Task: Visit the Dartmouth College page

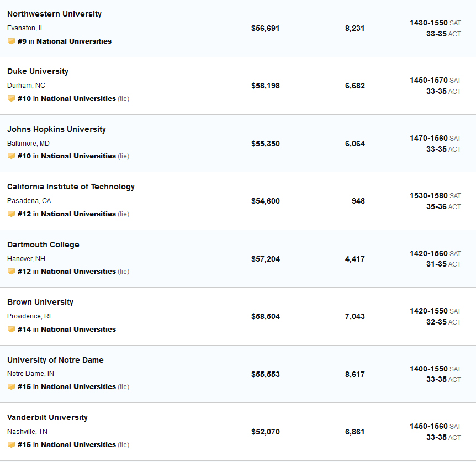Action: 43,245
